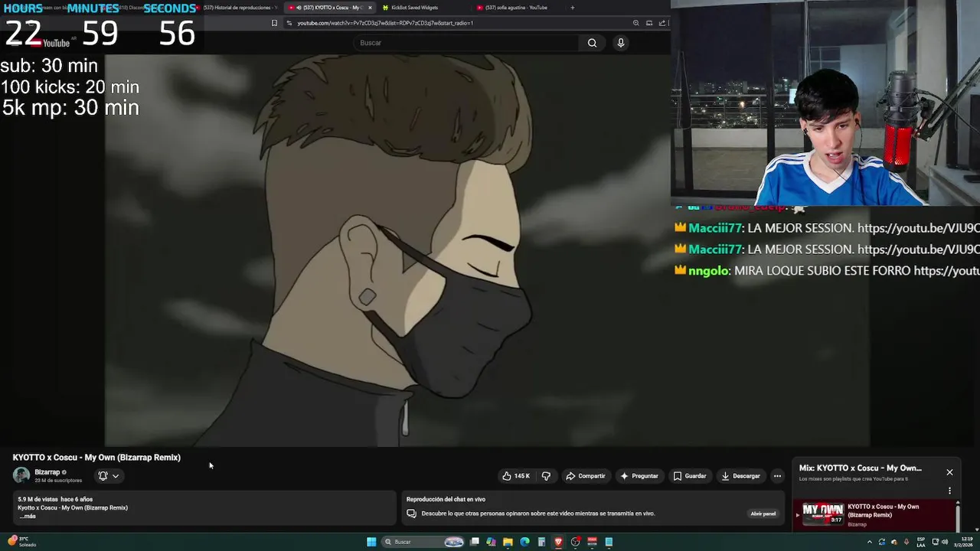Dislike the KYOTTO x Coscu video

click(x=546, y=476)
